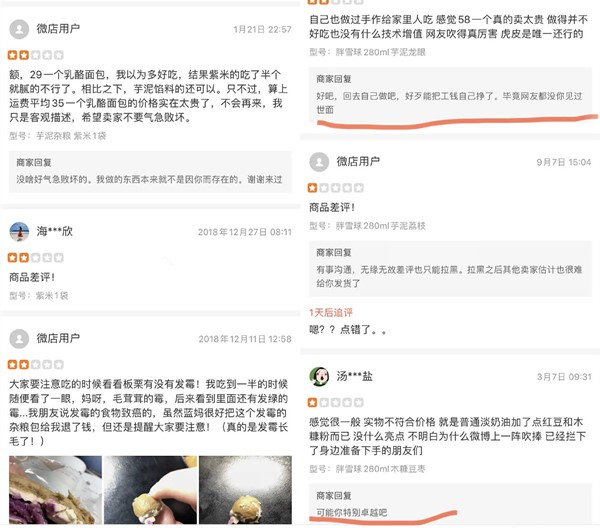600x528 pixels.
Task: Click the timestamp 2018年12月27日 08:11
Action: pos(245,232)
